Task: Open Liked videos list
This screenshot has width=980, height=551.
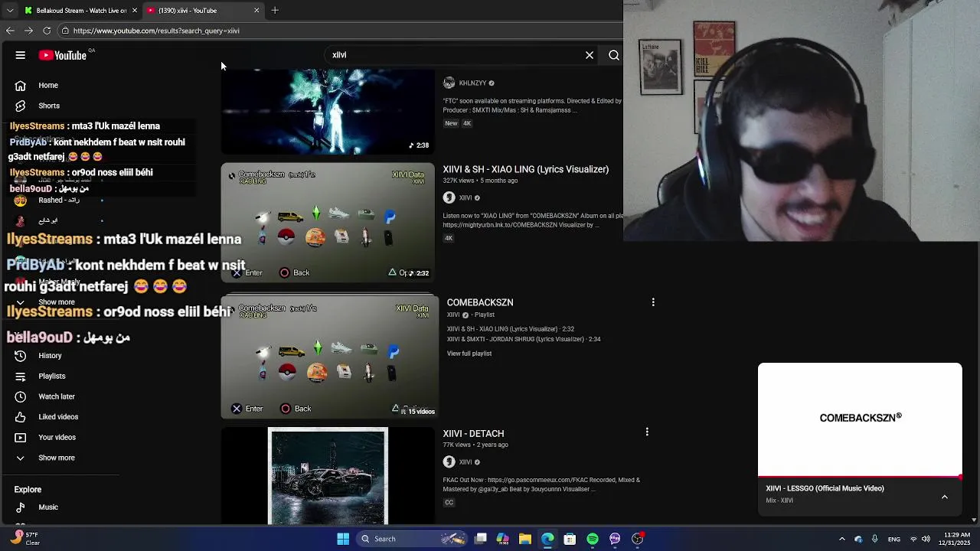Action: (58, 416)
